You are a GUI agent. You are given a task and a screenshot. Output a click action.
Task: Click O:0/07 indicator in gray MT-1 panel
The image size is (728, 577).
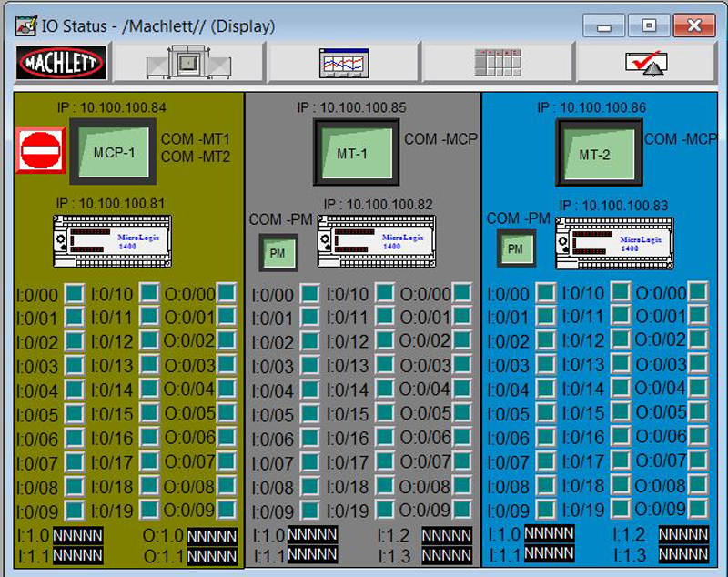tap(462, 461)
